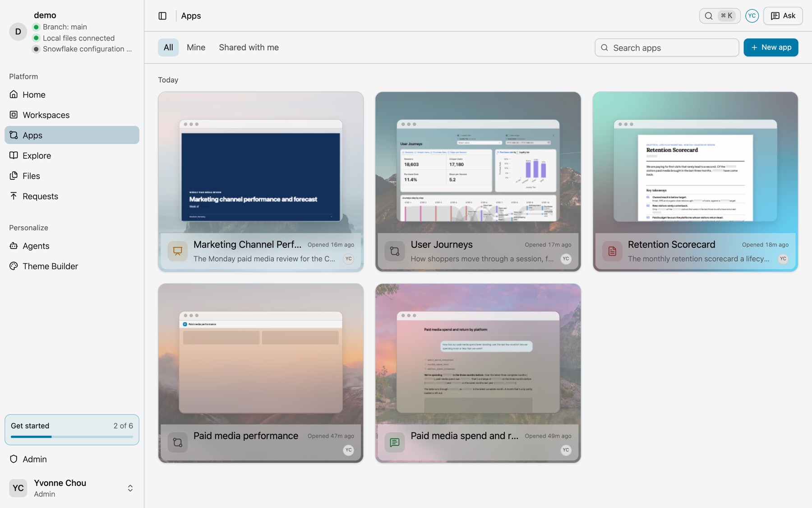Click the Workspaces icon in sidebar
The image size is (812, 508).
14,115
